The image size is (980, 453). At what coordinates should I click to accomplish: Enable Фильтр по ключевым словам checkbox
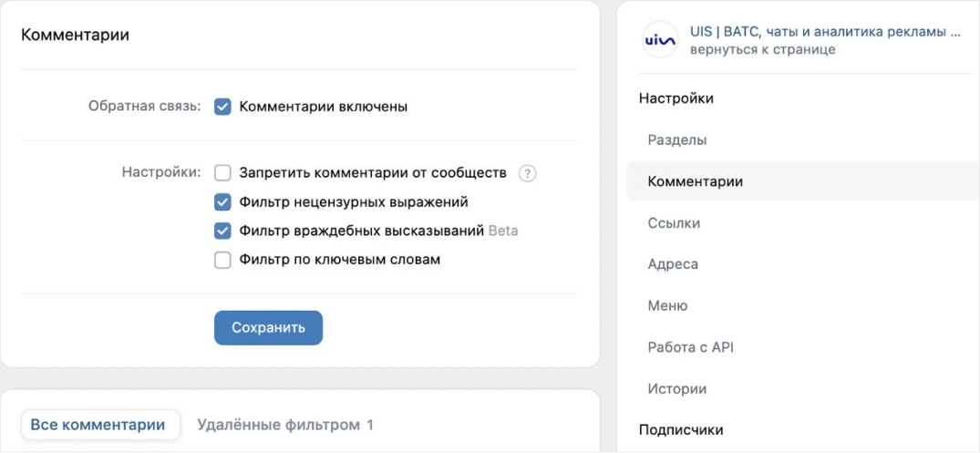[x=222, y=260]
